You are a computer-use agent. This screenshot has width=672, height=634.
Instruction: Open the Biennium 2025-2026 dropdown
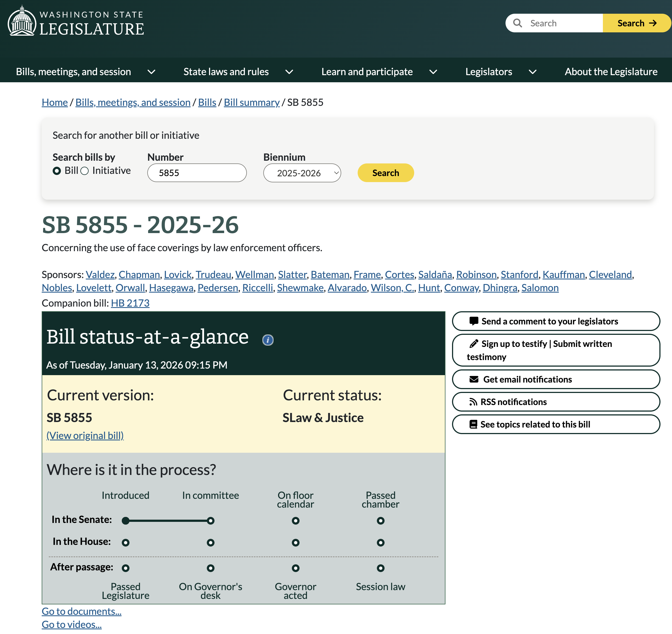pyautogui.click(x=302, y=173)
